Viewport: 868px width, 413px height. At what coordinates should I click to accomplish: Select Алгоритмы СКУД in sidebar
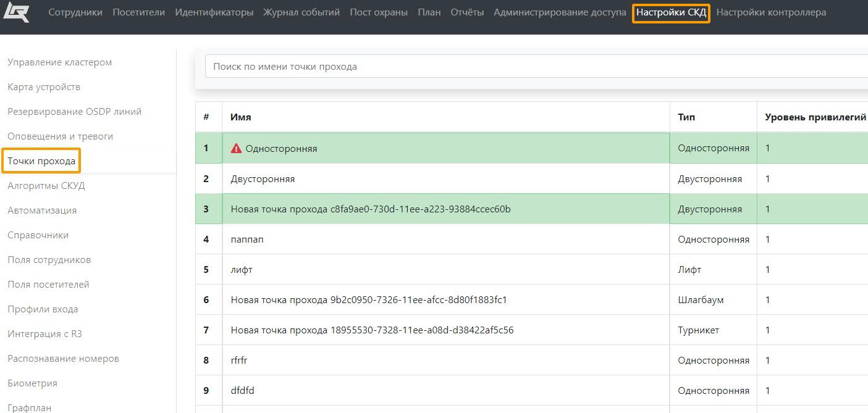tap(46, 186)
